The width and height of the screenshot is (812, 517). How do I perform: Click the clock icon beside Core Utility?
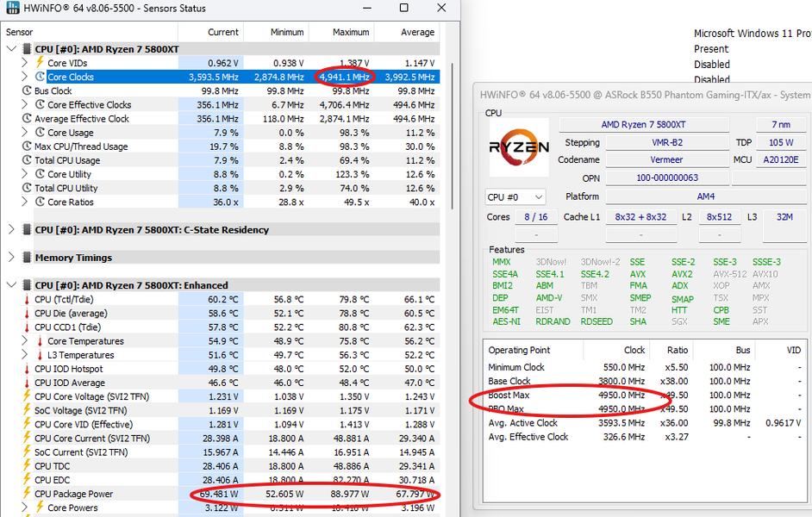point(40,174)
